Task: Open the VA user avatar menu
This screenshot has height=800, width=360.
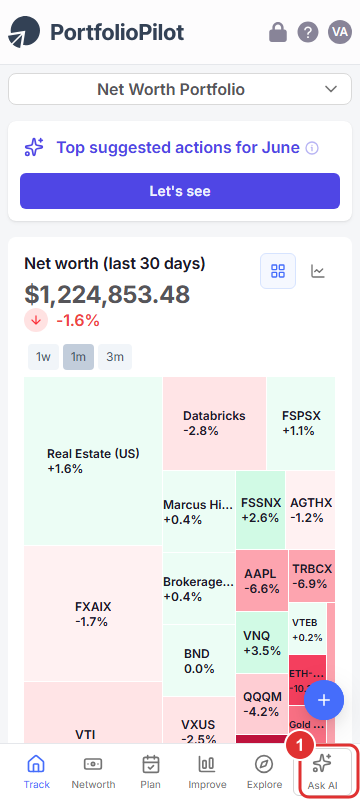Action: pyautogui.click(x=340, y=33)
